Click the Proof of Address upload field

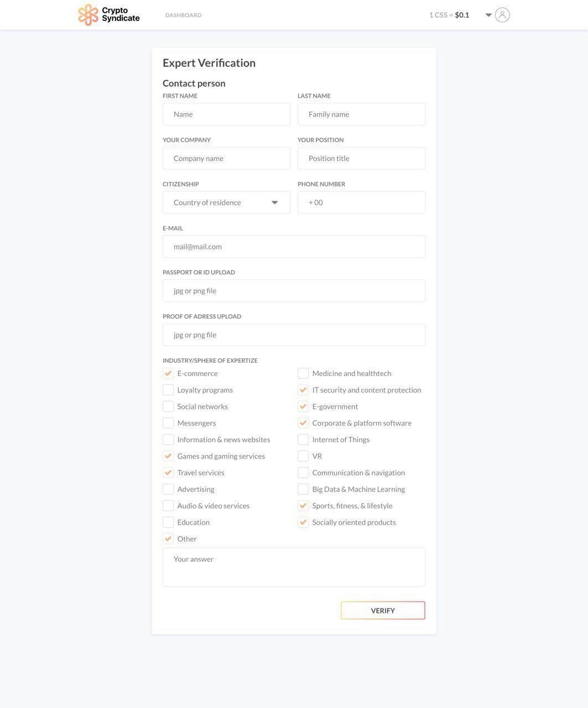pos(294,335)
